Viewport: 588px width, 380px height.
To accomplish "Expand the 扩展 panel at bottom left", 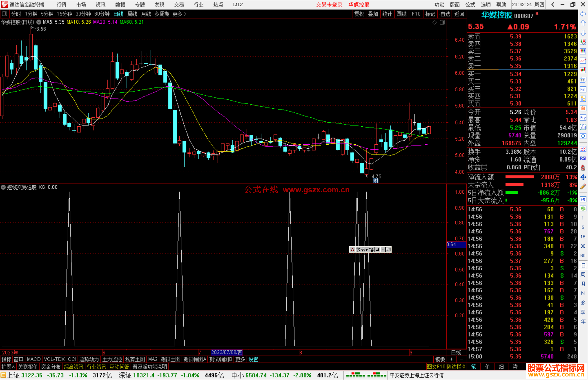I will (x=8, y=367).
